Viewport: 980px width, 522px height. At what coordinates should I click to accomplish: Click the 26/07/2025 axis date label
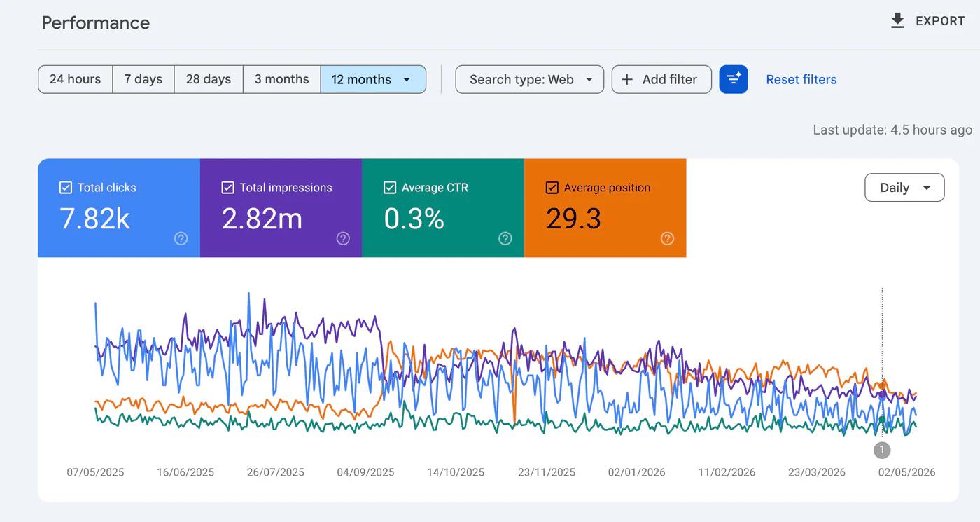click(x=276, y=472)
